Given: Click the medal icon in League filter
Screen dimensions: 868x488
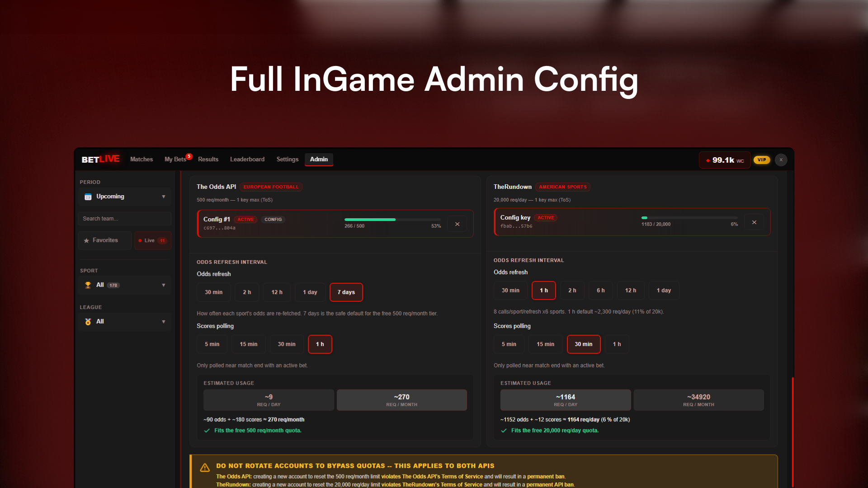Looking at the screenshot, I should (x=88, y=322).
